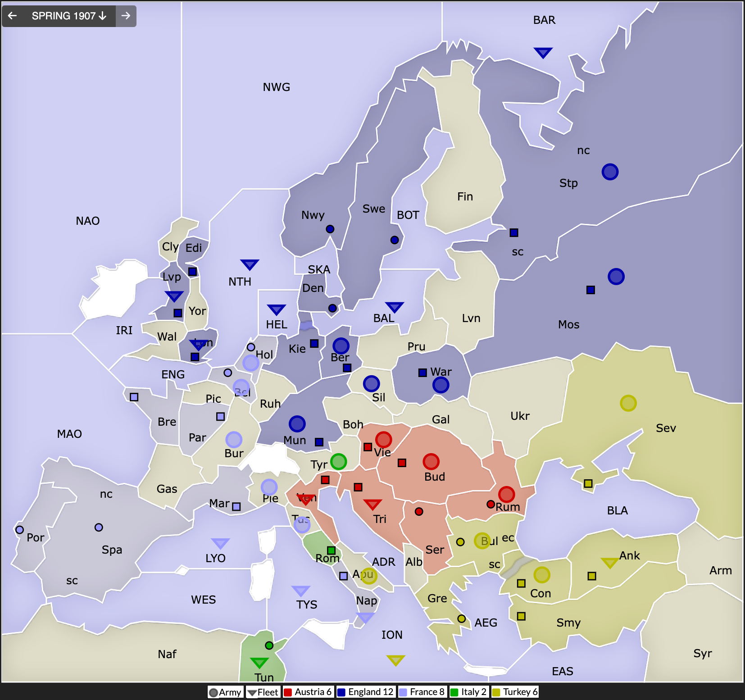Click the Serbia supply center dot
The width and height of the screenshot is (745, 700).
pyautogui.click(x=419, y=511)
